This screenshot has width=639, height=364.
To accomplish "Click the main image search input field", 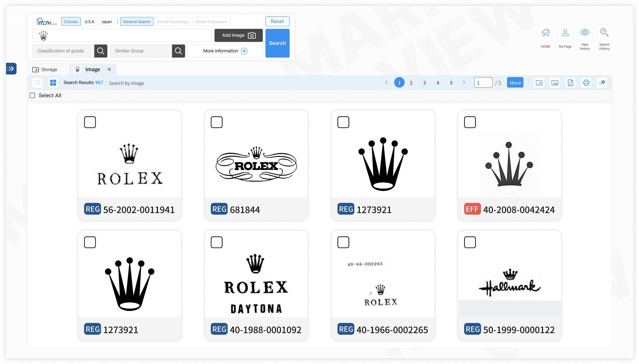I will [x=122, y=35].
